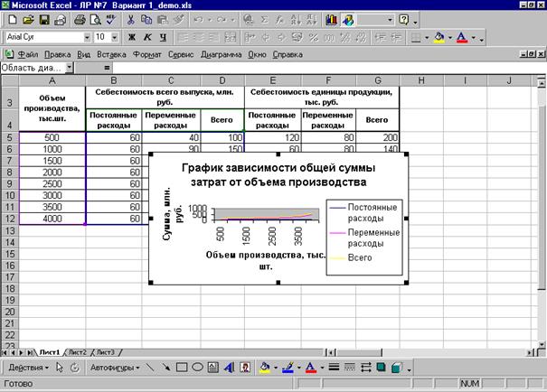547x392 pixels.
Task: Select the Line drawing tool
Action: tap(149, 368)
